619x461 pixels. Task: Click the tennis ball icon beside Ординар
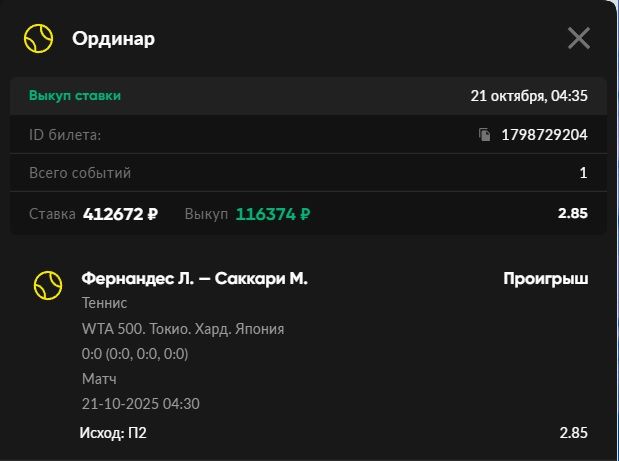pos(38,39)
